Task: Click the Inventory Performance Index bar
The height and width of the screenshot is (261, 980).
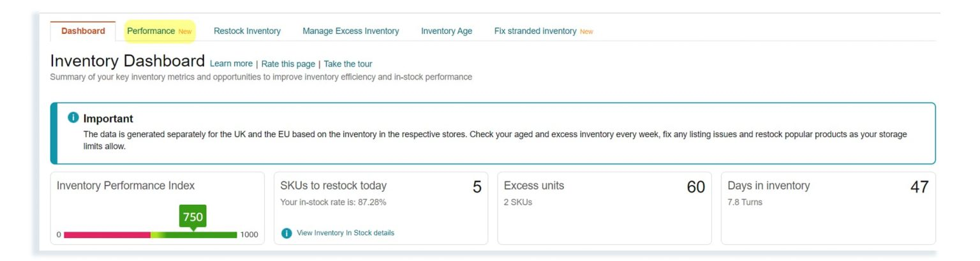Action: pyautogui.click(x=151, y=235)
